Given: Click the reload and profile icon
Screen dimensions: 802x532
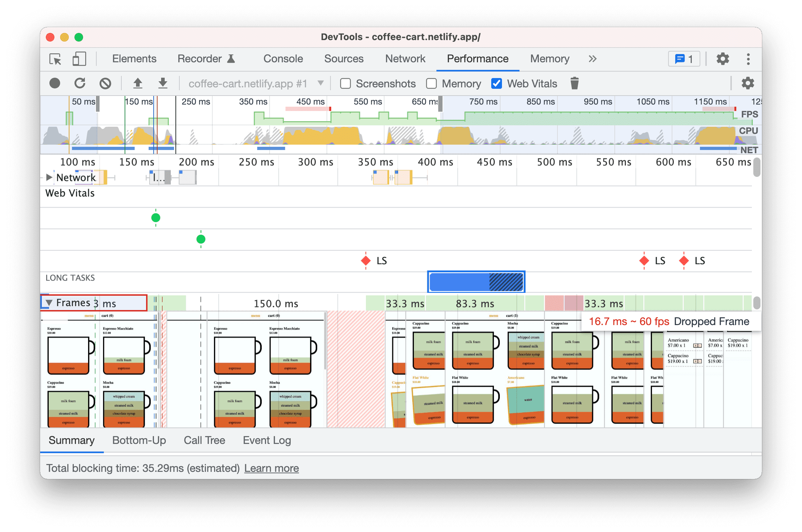Looking at the screenshot, I should tap(79, 83).
